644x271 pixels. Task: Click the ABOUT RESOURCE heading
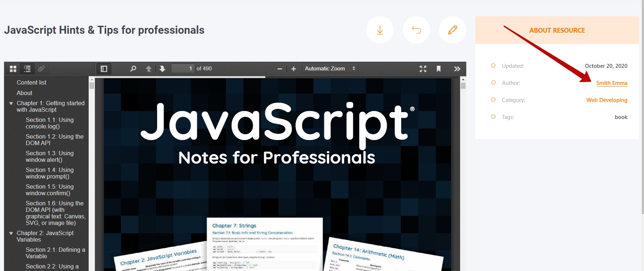click(x=557, y=30)
